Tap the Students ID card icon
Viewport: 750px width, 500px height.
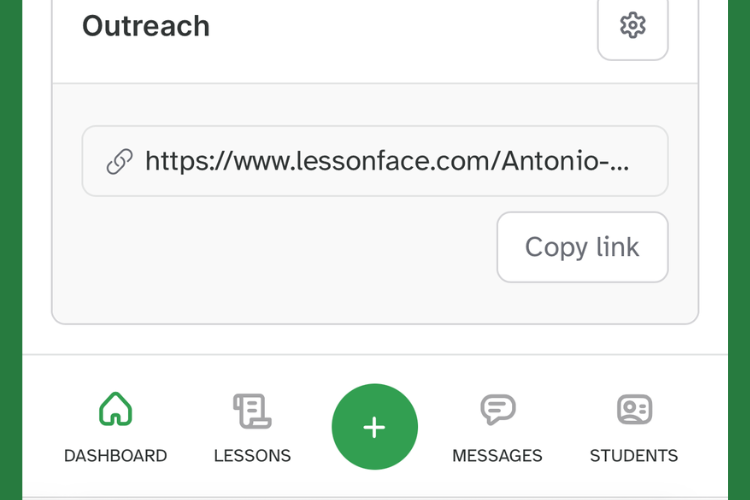click(634, 409)
